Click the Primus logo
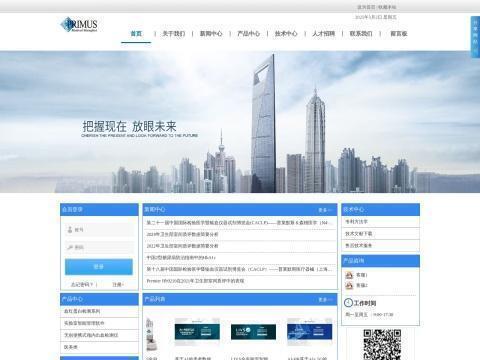Viewport: 480px width, 360px height. click(79, 25)
